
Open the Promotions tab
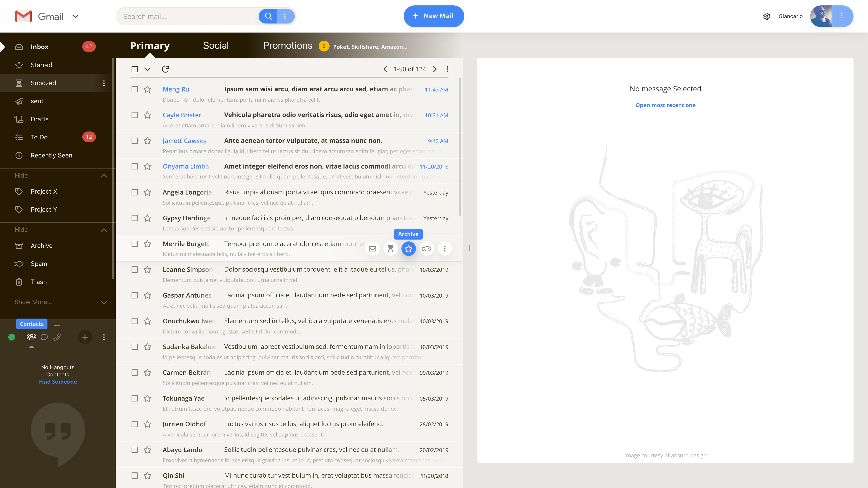288,45
